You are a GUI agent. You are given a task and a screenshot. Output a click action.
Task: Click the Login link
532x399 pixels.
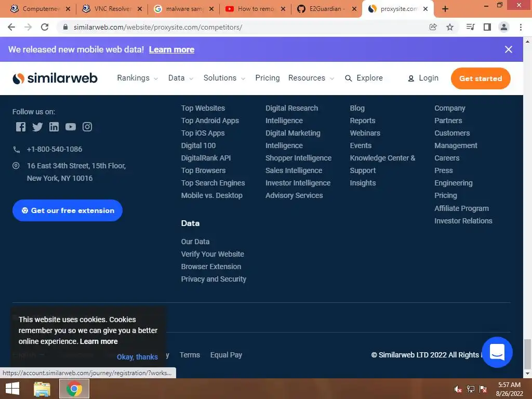423,78
